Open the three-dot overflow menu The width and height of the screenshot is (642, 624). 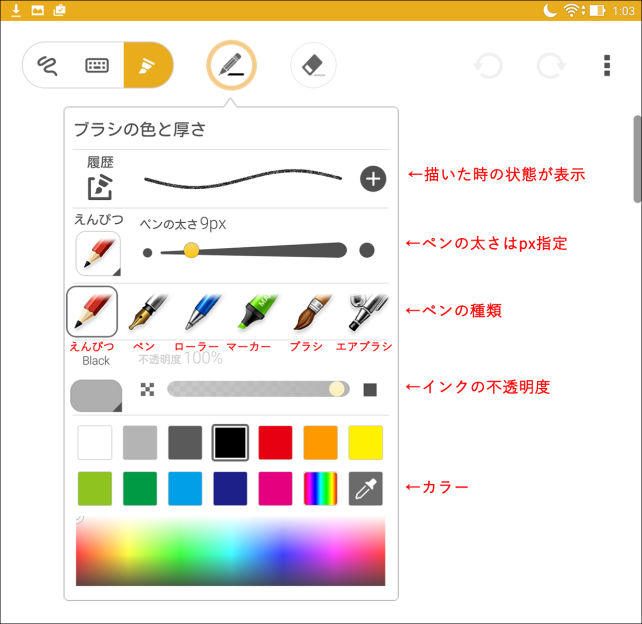point(607,66)
